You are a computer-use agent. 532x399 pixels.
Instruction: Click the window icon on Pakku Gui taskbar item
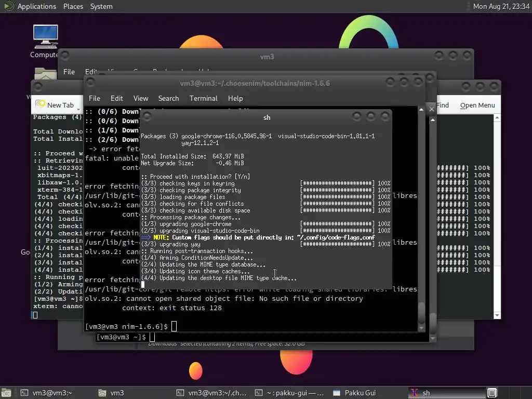coord(337,393)
